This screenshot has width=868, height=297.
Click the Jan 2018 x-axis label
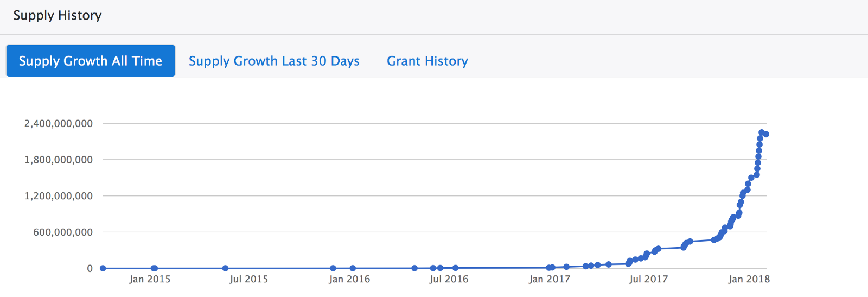[x=749, y=279]
